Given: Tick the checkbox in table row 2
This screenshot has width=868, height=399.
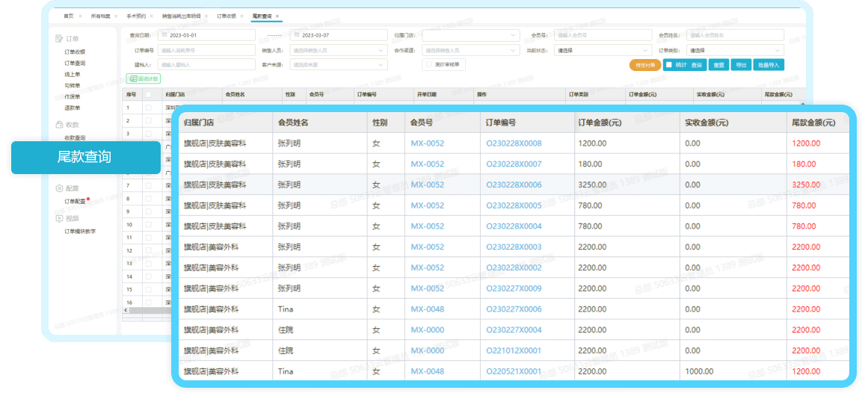Looking at the screenshot, I should click(148, 120).
